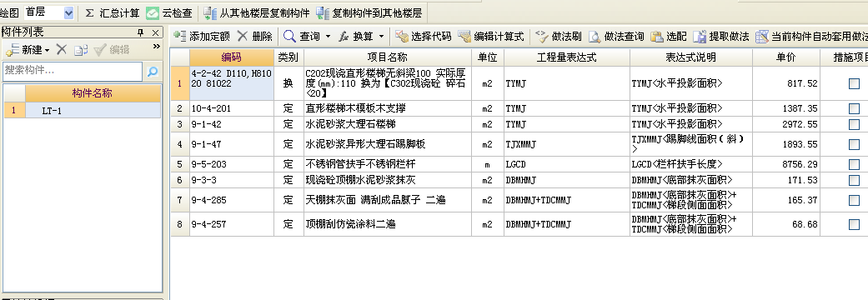
Task: Click the 类别 column header
Action: (288, 57)
